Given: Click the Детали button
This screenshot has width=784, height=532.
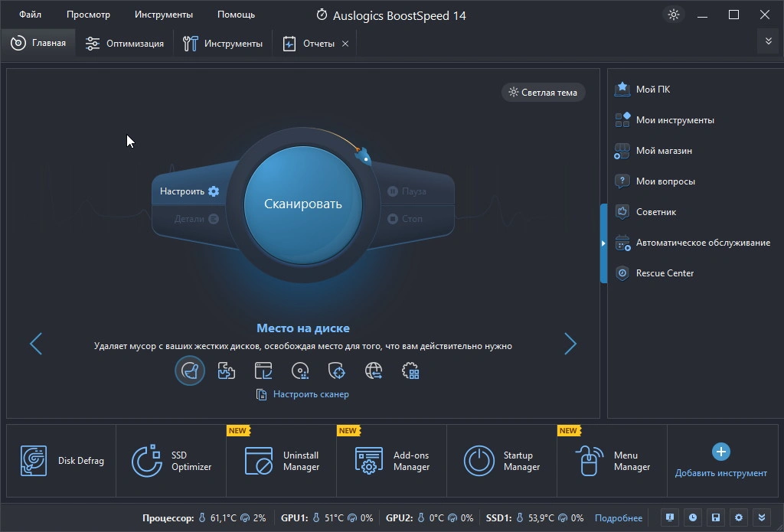Looking at the screenshot, I should coord(197,218).
